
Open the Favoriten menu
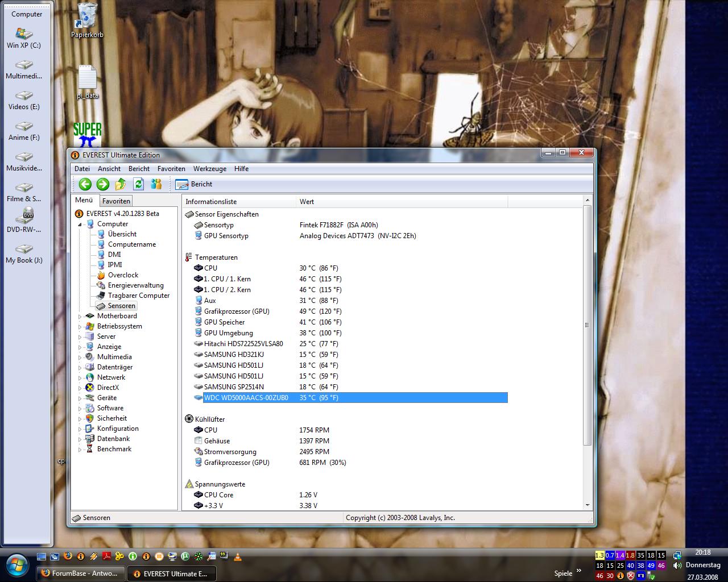pyautogui.click(x=171, y=169)
